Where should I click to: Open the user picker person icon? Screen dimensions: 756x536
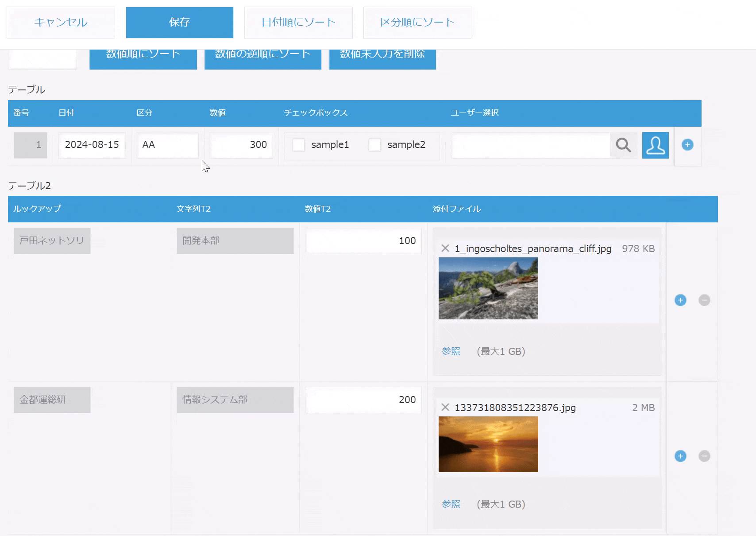[x=655, y=145]
